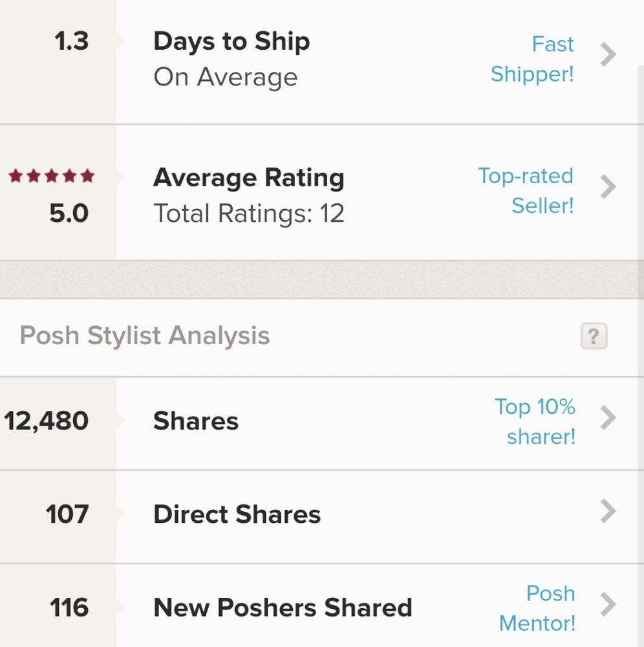Image resolution: width=644 pixels, height=647 pixels.
Task: Select the Direct Shares row label
Action: coord(237,514)
